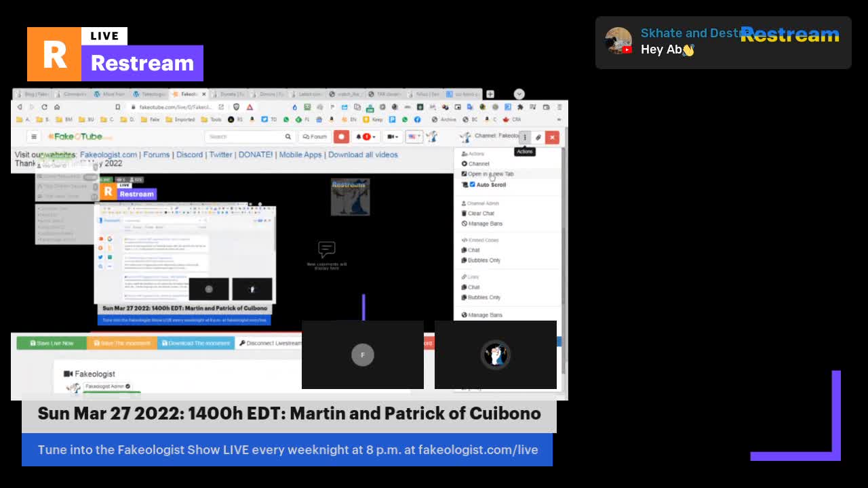This screenshot has height=488, width=868.
Task: Open the Tools bookmarks folder
Action: click(x=212, y=120)
